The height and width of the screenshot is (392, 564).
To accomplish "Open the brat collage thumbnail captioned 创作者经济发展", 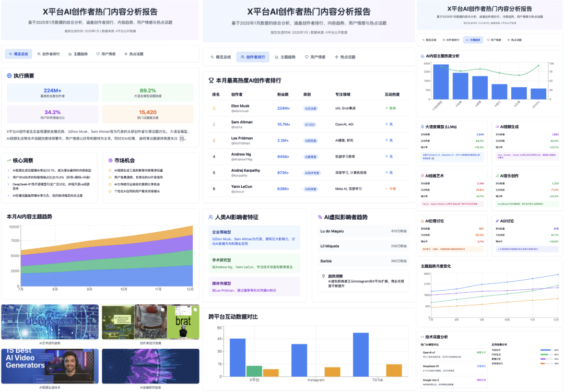I will tap(151, 322).
